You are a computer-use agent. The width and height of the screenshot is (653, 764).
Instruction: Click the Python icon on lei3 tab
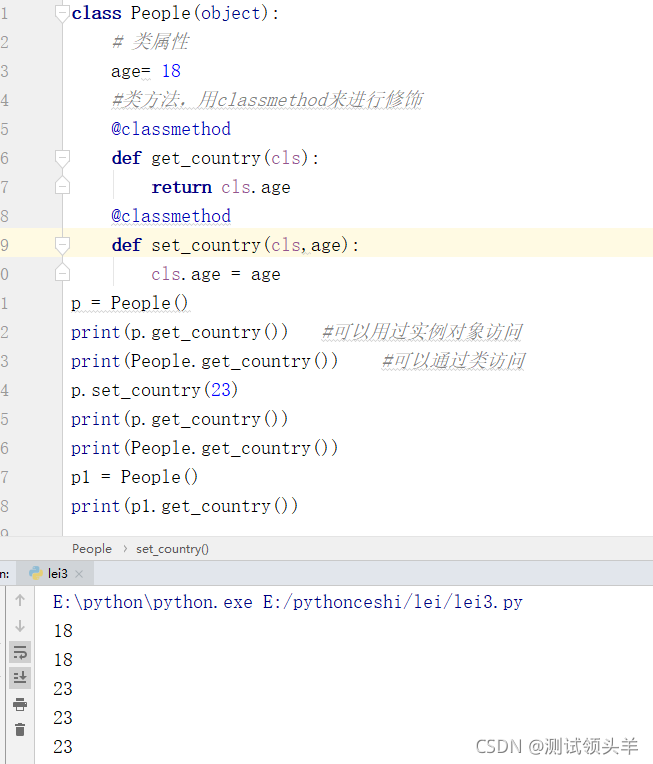point(36,573)
